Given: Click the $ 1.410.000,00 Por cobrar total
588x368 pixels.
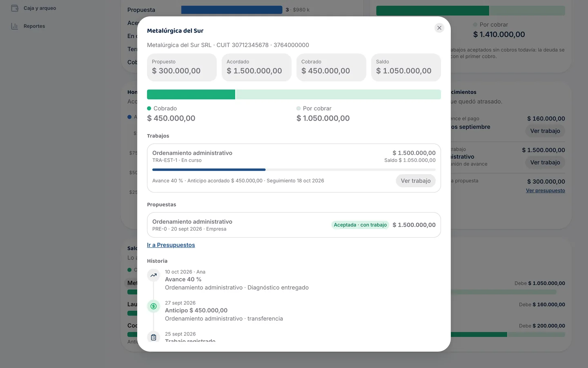Looking at the screenshot, I should pos(499,35).
